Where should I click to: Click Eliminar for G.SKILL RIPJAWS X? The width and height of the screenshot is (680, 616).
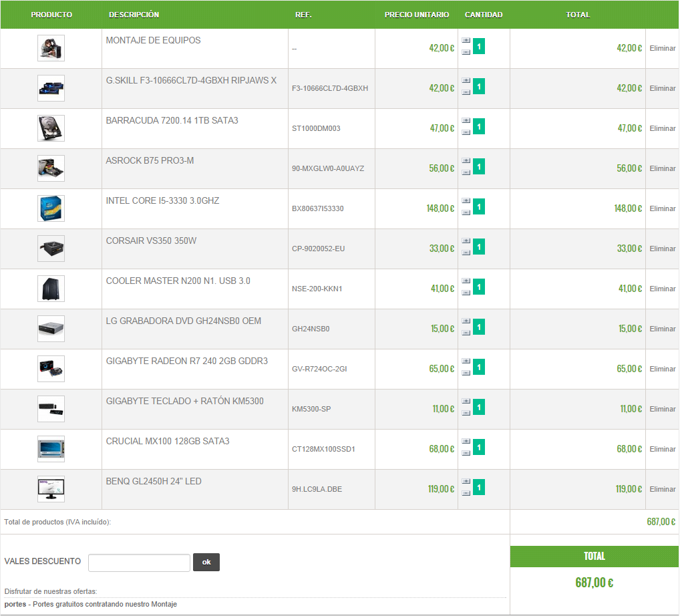pyautogui.click(x=662, y=88)
